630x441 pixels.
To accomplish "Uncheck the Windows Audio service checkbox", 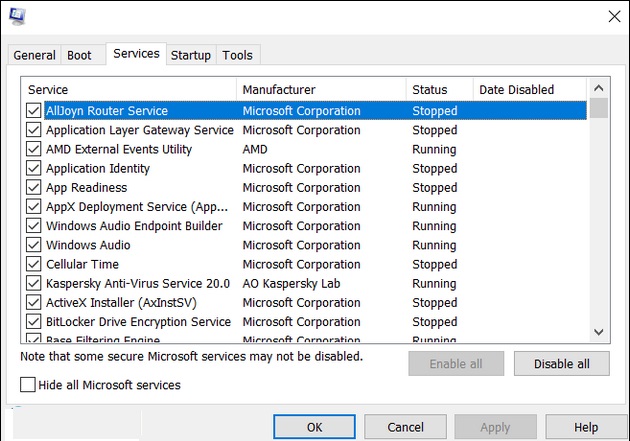I will pos(33,245).
